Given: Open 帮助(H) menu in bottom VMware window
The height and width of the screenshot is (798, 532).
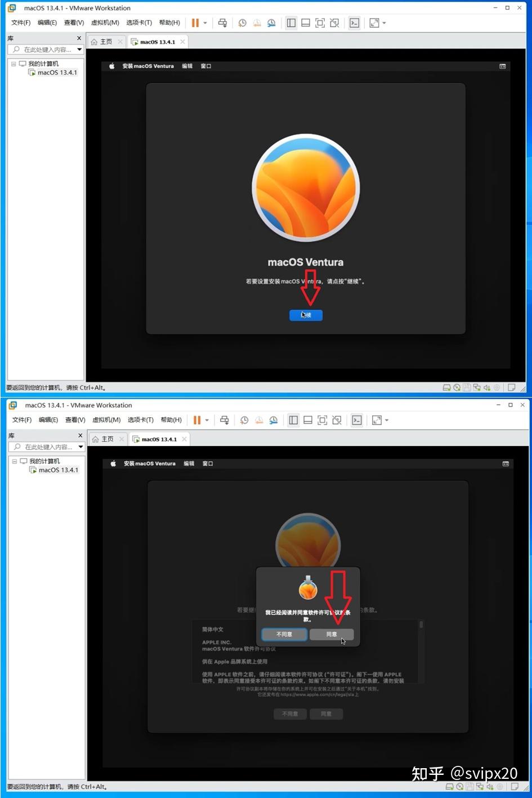Looking at the screenshot, I should 171,420.
